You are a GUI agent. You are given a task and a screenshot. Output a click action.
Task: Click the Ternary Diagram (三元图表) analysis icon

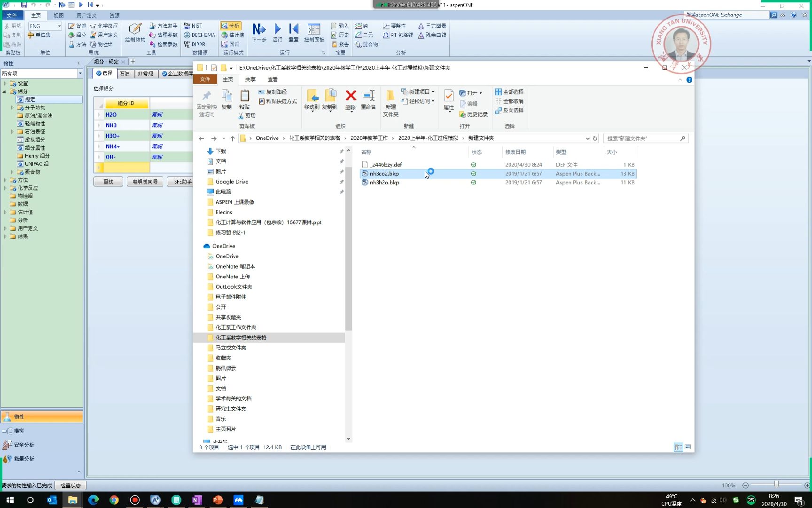[x=432, y=26]
